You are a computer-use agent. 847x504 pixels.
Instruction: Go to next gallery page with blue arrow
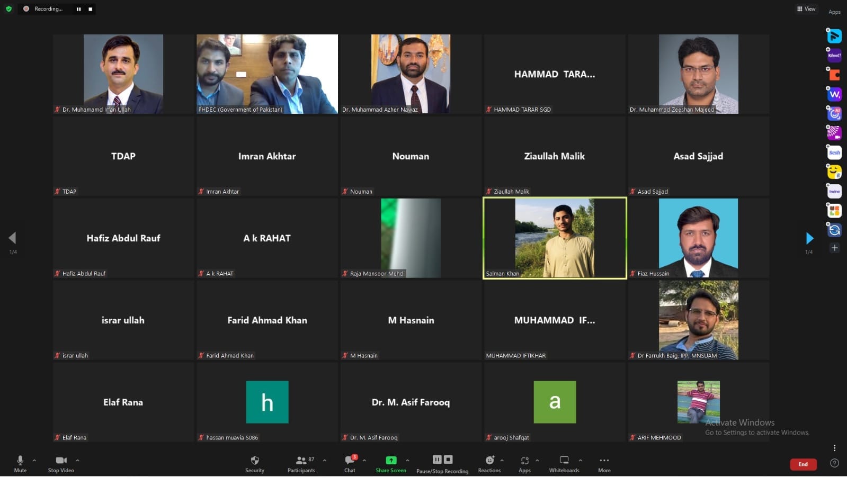click(x=809, y=238)
